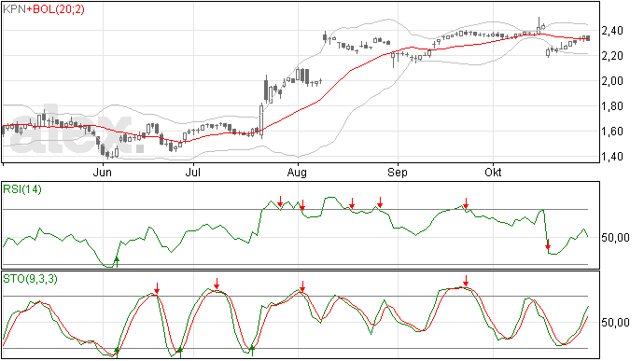Viewport: 644px width, 361px height.
Task: Click the 50,00 level label in RSI panel
Action: click(x=615, y=238)
